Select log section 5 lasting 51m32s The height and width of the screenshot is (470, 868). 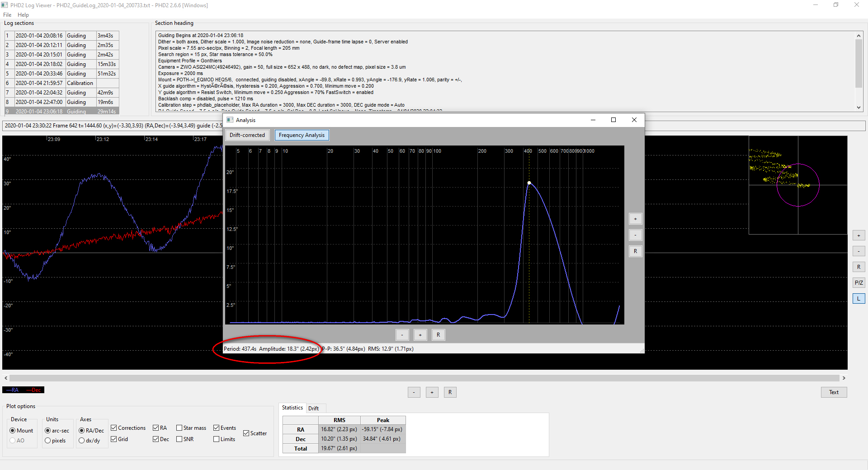coord(62,74)
